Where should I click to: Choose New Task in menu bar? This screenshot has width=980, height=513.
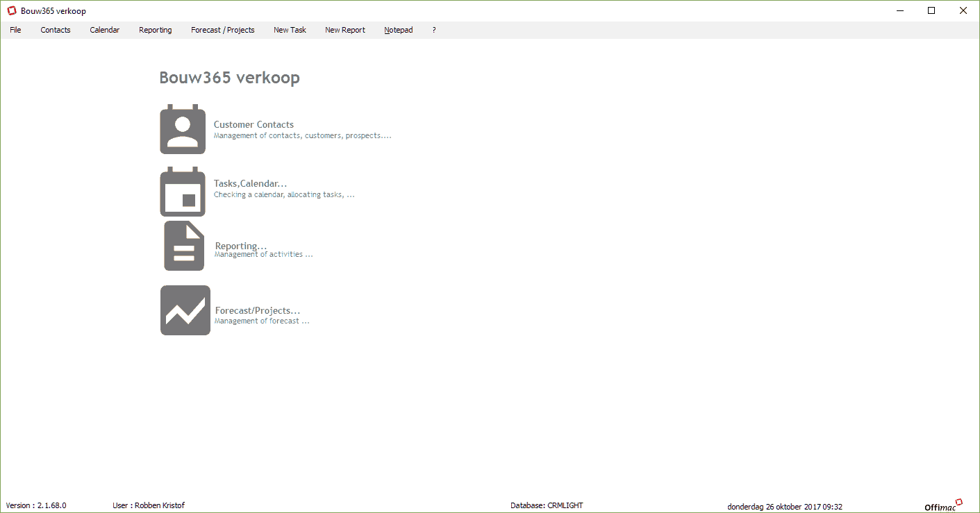point(290,30)
